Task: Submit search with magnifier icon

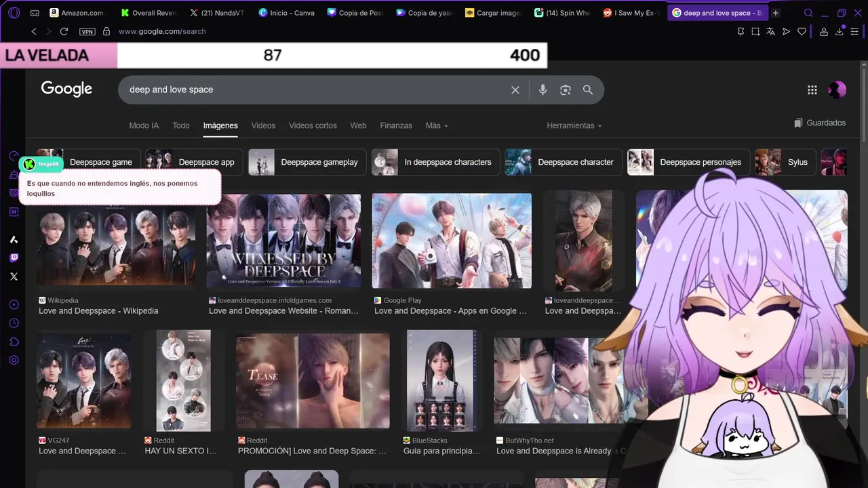Action: click(588, 89)
